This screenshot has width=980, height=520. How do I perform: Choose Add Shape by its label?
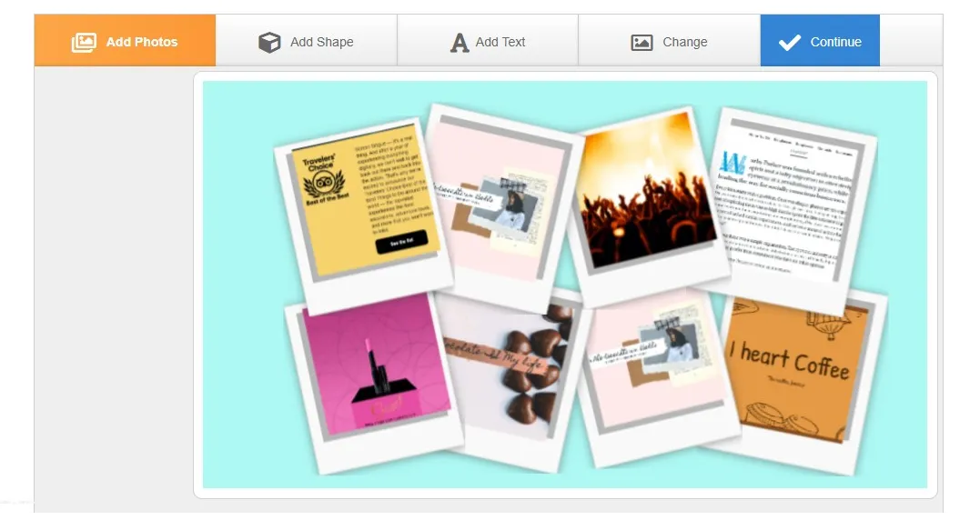coord(322,42)
